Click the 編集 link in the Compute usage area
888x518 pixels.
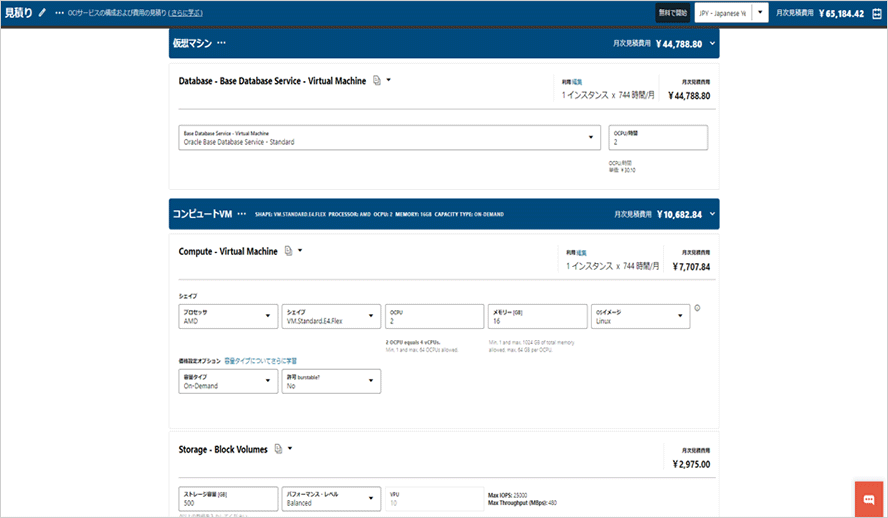(582, 253)
